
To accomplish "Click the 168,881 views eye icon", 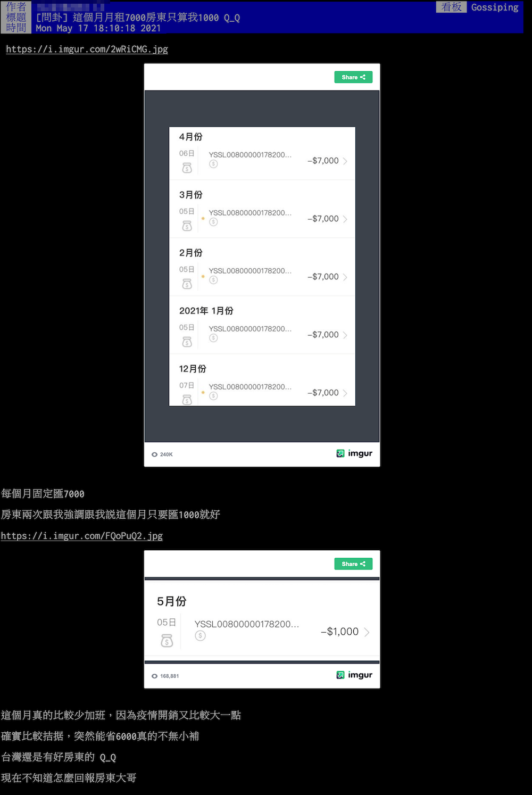I will point(154,676).
